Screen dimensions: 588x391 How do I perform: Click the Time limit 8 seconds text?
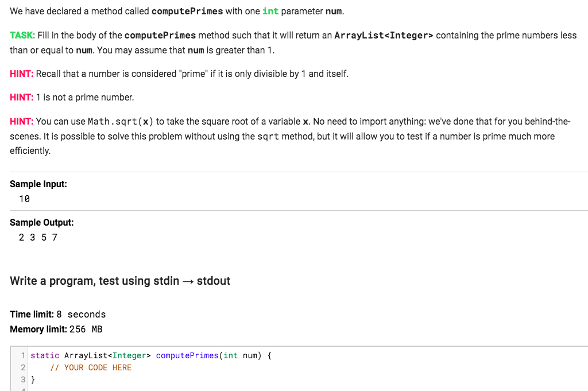[58, 314]
